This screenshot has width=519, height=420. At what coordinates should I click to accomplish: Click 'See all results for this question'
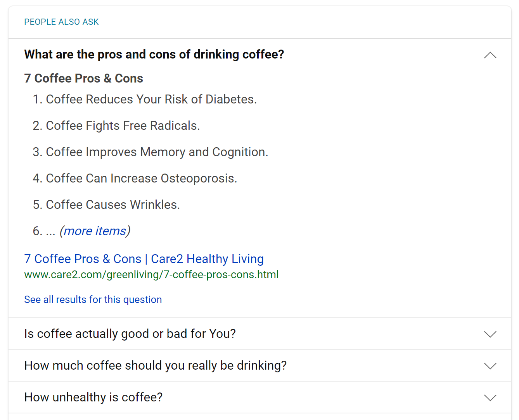93,300
